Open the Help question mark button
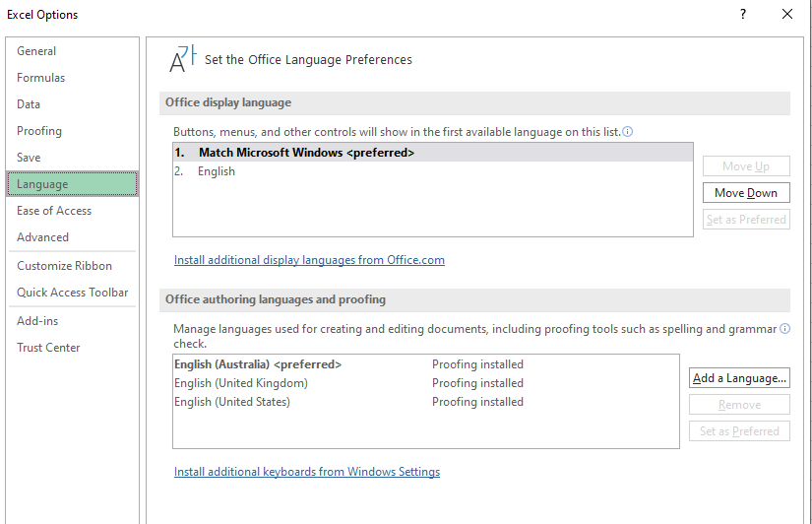This screenshot has height=524, width=812. pyautogui.click(x=743, y=14)
